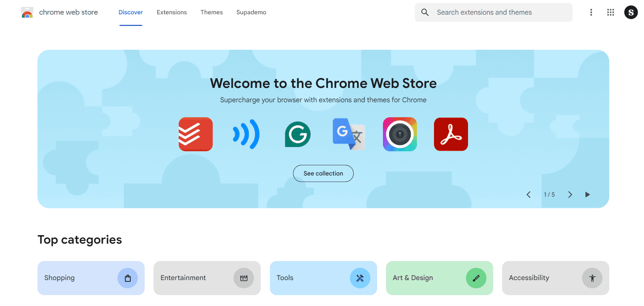Click the search magnifier icon
This screenshot has width=644, height=306.
[425, 12]
